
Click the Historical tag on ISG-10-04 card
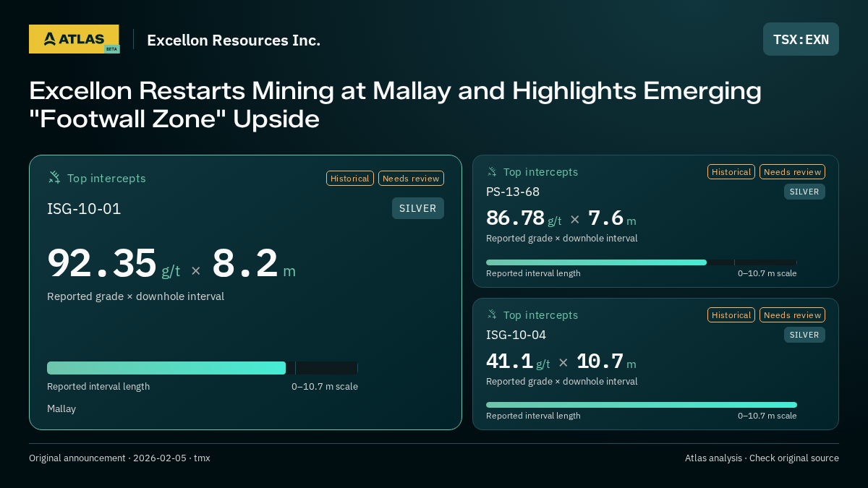pos(731,315)
